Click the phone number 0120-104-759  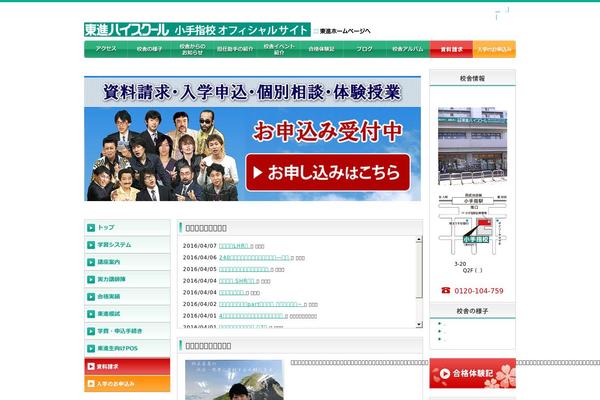(479, 291)
